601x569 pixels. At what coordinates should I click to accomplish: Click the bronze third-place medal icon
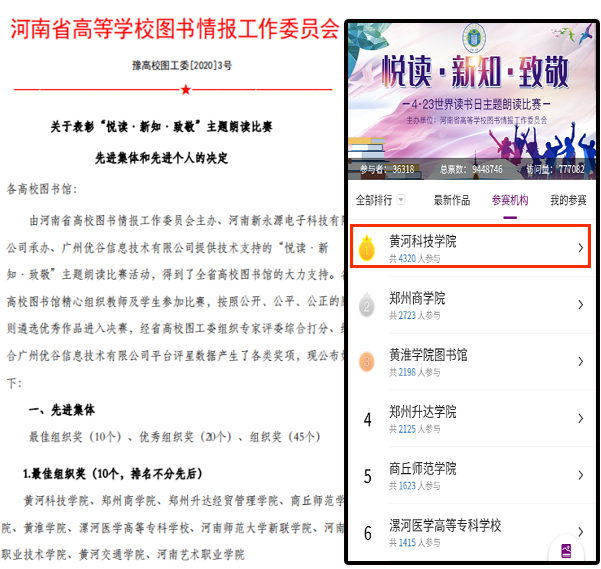[x=367, y=361]
